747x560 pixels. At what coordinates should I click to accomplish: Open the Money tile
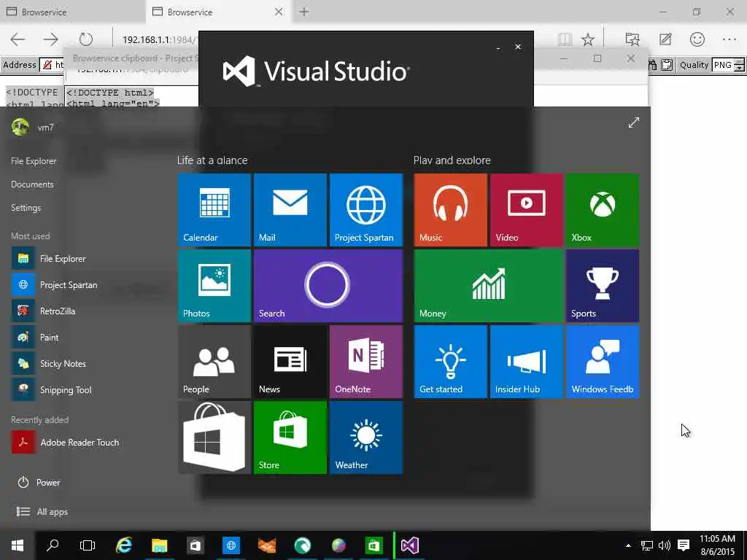[x=488, y=286]
